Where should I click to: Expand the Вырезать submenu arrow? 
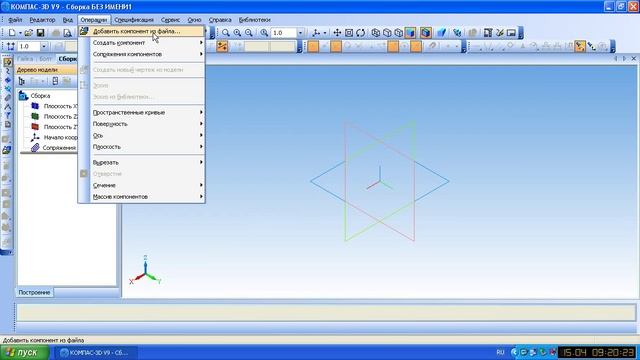click(201, 162)
